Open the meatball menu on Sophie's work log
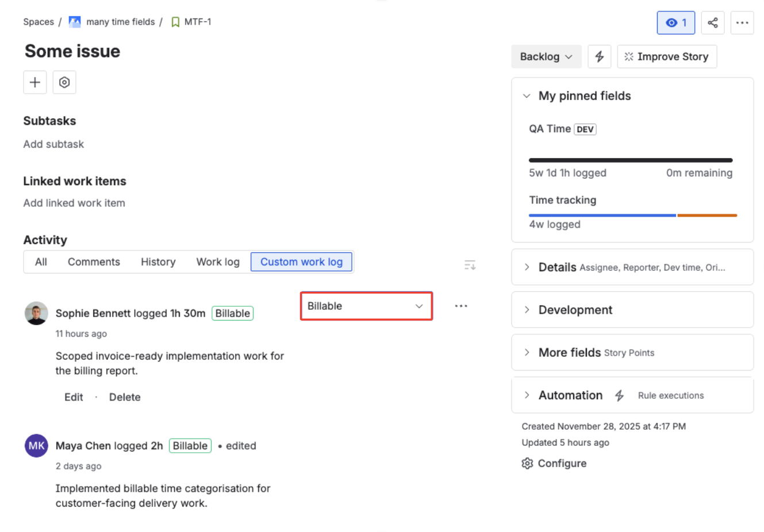 461,306
